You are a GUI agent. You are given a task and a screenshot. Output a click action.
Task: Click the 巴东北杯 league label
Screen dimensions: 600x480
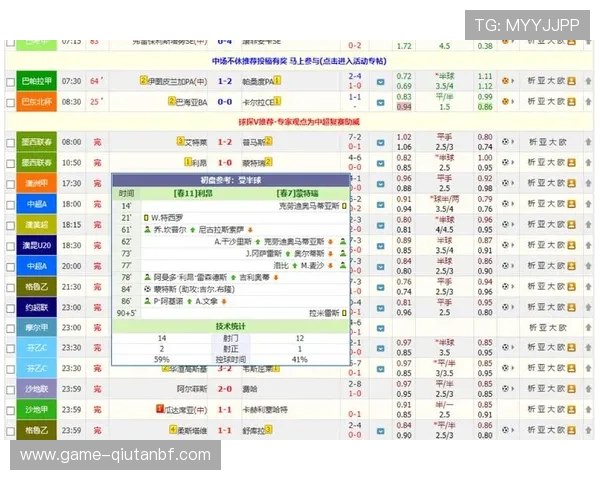pos(36,102)
